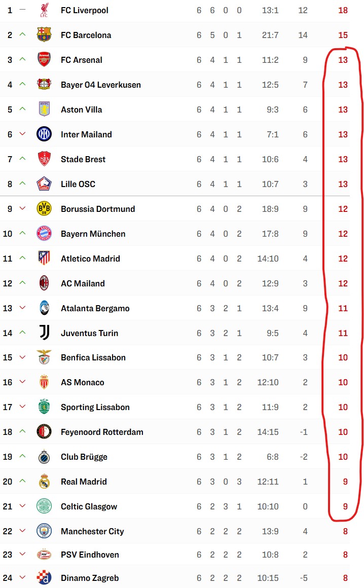
Task: Click the FC Liverpool club crest
Action: tap(44, 10)
